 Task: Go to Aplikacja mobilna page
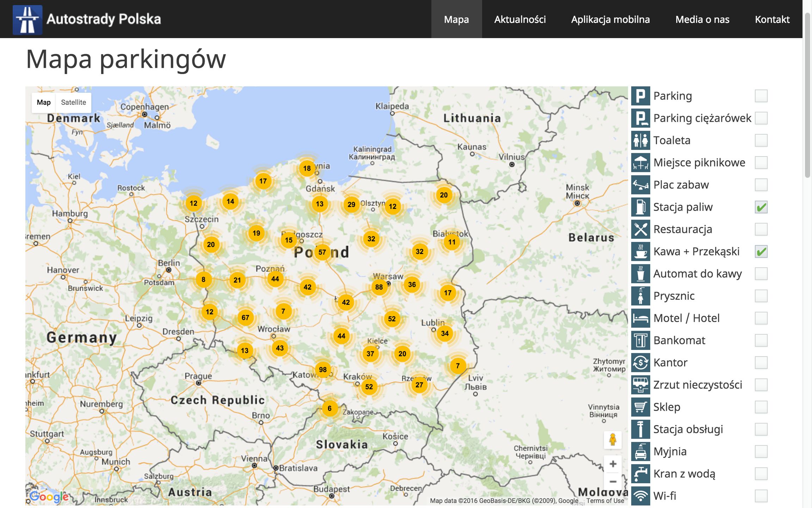[610, 19]
